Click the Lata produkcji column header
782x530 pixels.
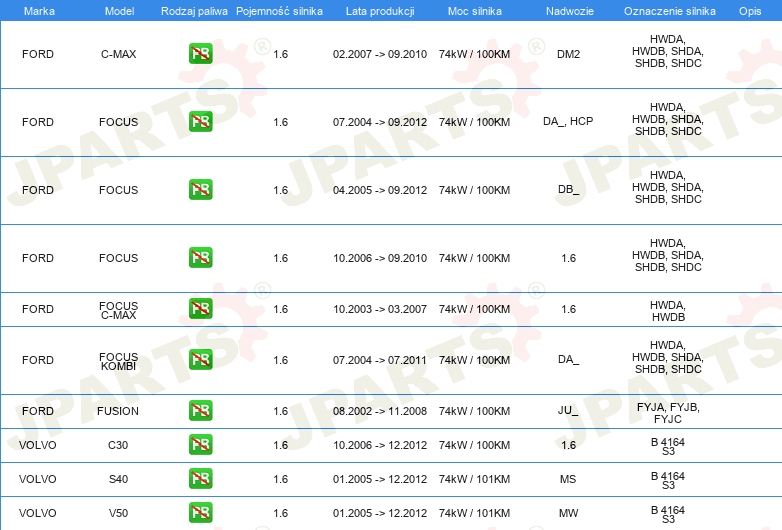click(x=380, y=11)
